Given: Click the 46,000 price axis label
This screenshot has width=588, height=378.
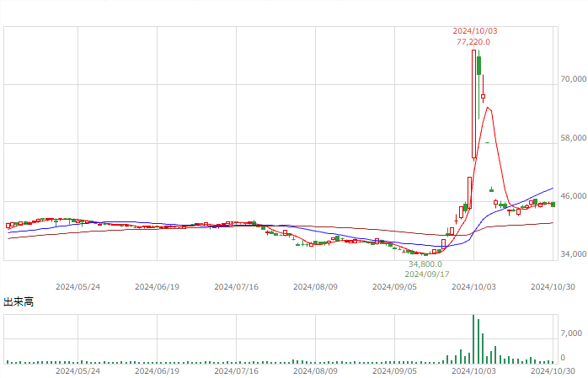Looking at the screenshot, I should point(574,196).
